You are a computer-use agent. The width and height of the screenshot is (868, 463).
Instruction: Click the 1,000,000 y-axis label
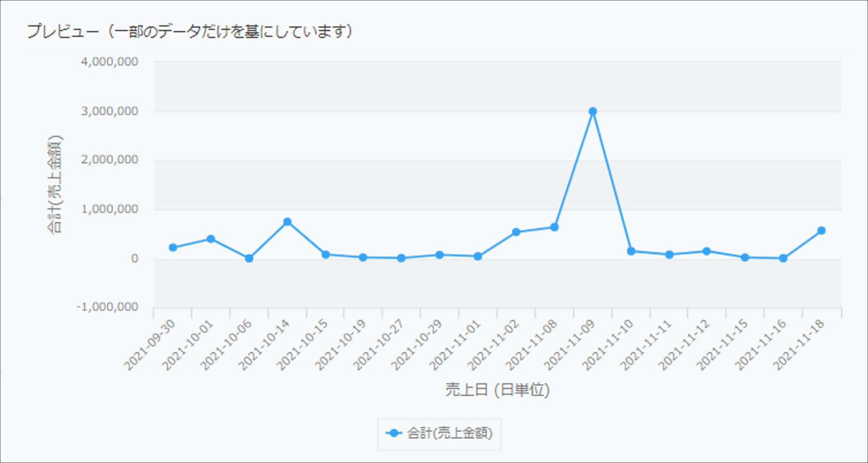coord(109,209)
